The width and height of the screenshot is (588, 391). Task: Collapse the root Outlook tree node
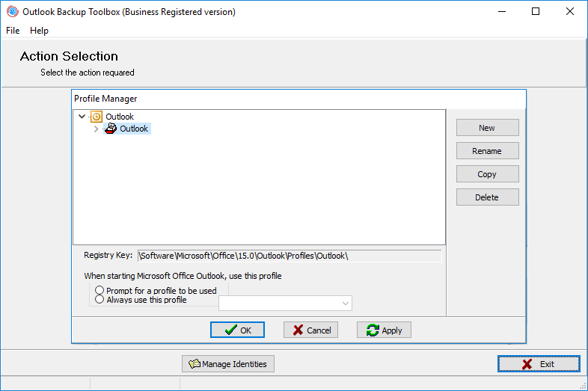pos(82,117)
